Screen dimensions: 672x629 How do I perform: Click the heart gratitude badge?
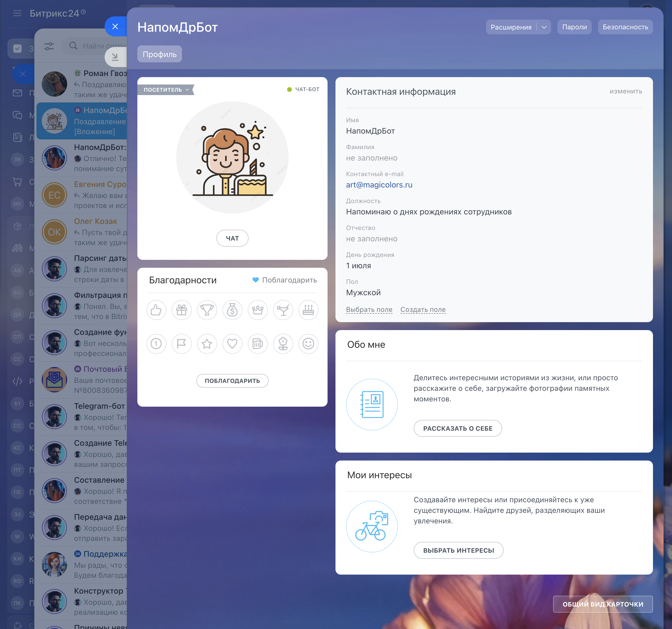[232, 344]
